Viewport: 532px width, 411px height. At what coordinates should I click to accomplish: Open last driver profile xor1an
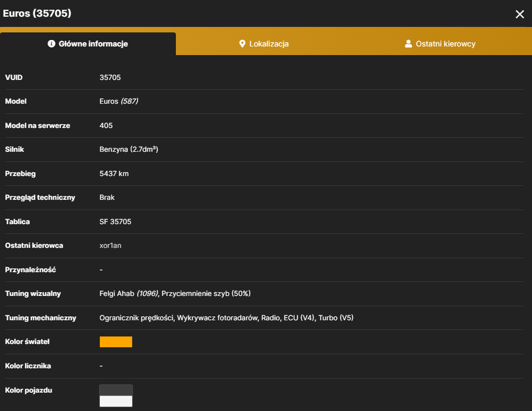click(110, 246)
